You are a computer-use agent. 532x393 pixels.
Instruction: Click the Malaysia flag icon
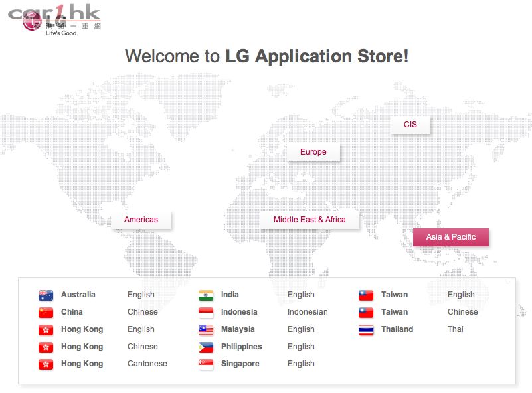pyautogui.click(x=206, y=330)
